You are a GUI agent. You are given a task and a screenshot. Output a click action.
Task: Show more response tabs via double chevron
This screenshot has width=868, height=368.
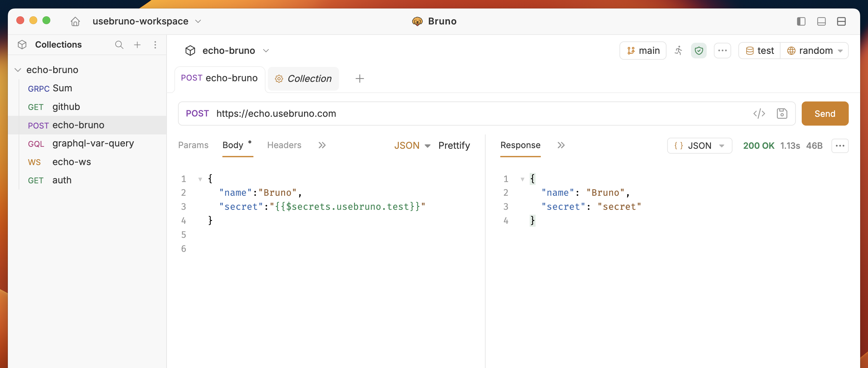(561, 145)
